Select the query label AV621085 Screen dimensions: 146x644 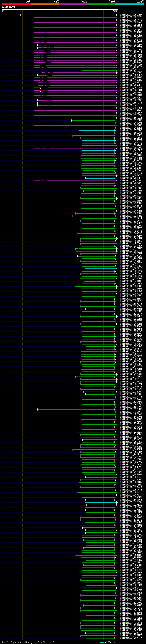tap(8, 7)
